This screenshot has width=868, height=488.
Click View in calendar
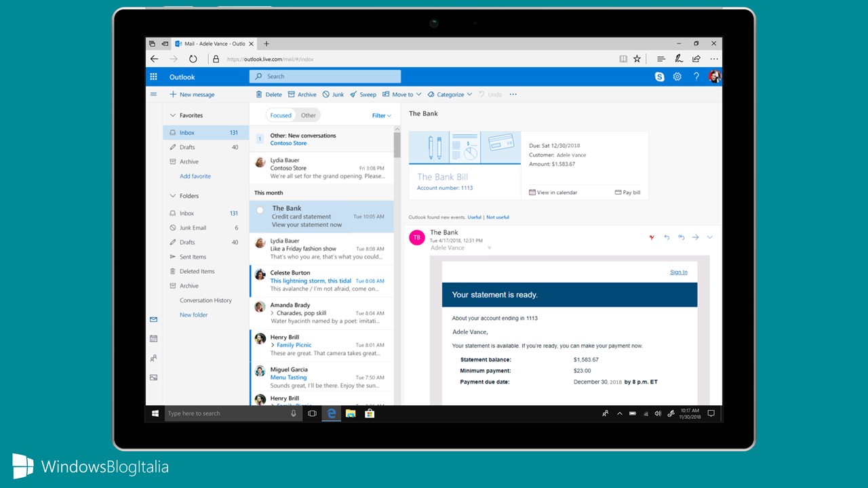(x=553, y=192)
